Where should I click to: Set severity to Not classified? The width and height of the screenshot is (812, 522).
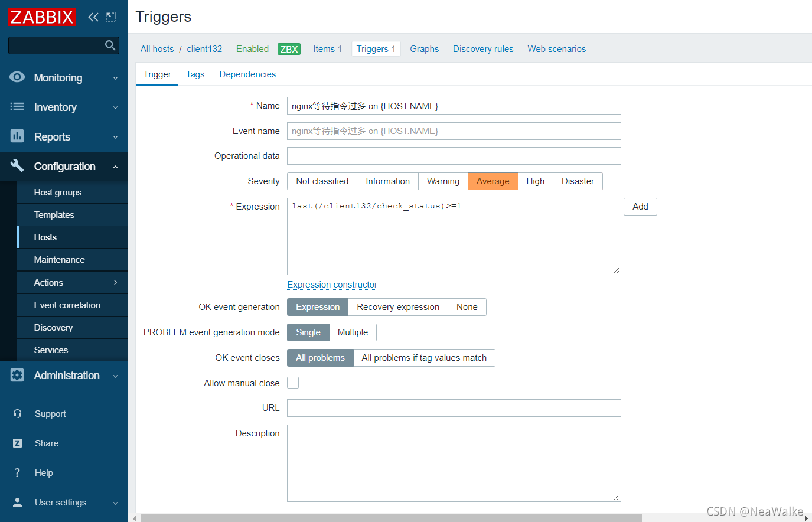click(322, 181)
